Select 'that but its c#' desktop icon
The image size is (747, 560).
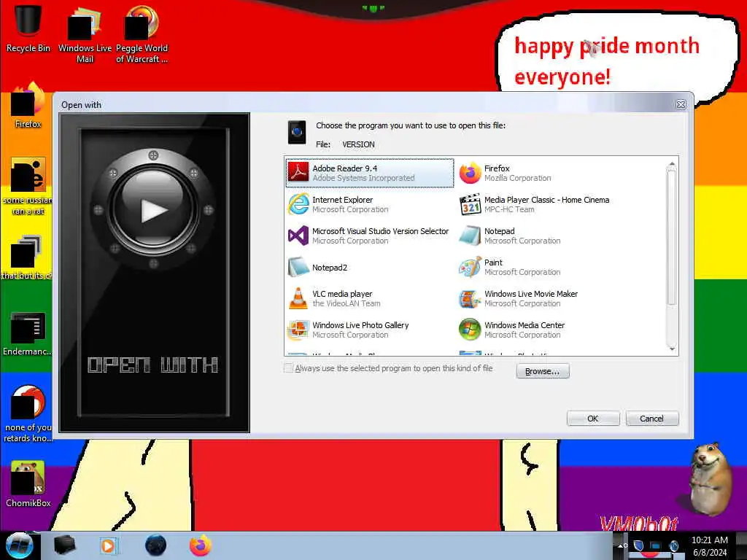pyautogui.click(x=27, y=257)
